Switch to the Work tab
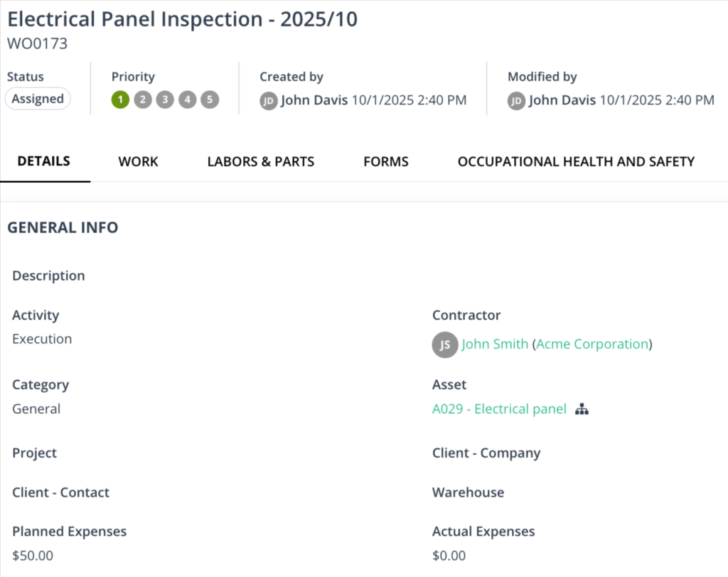 [139, 162]
